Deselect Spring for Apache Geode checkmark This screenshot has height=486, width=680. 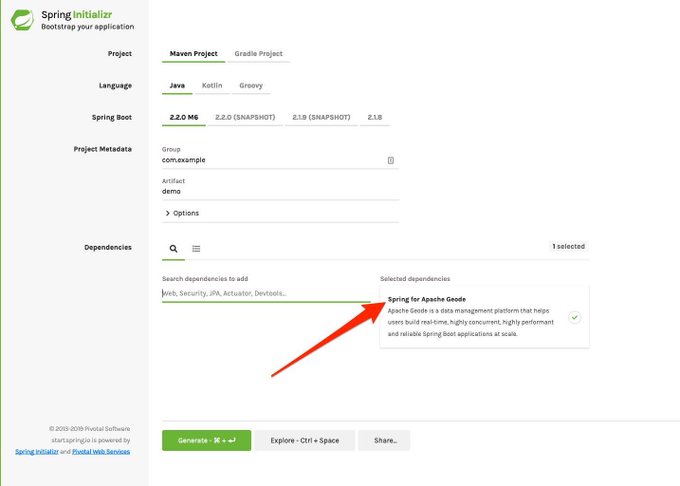(x=575, y=317)
